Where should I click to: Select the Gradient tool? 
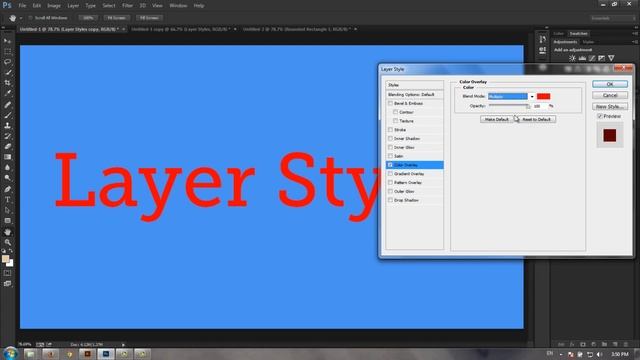[x=7, y=157]
